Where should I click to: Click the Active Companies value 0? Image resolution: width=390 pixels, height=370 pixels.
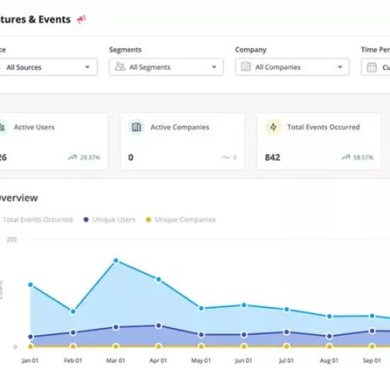[131, 157]
